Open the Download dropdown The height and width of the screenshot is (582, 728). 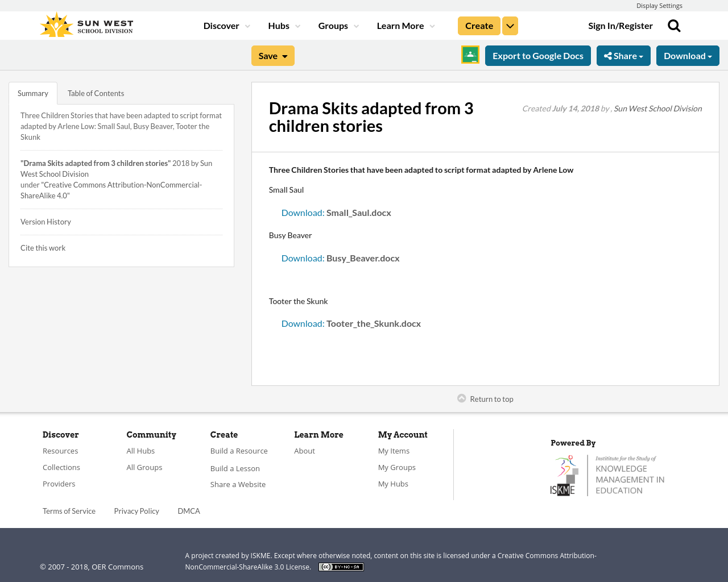(688, 55)
